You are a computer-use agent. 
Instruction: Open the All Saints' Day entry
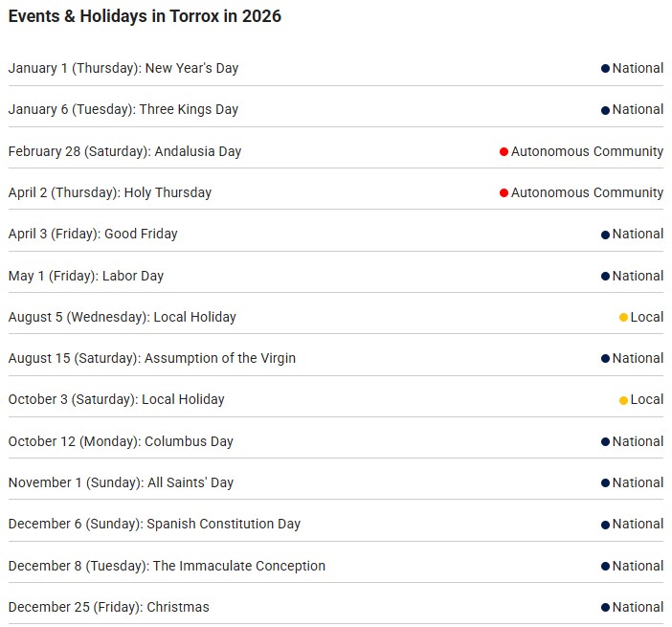point(121,482)
